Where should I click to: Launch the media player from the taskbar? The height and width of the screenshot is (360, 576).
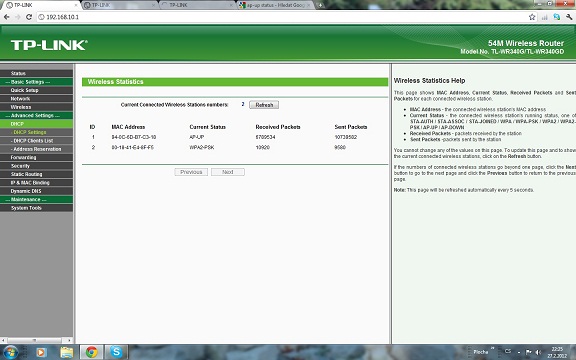point(41,352)
